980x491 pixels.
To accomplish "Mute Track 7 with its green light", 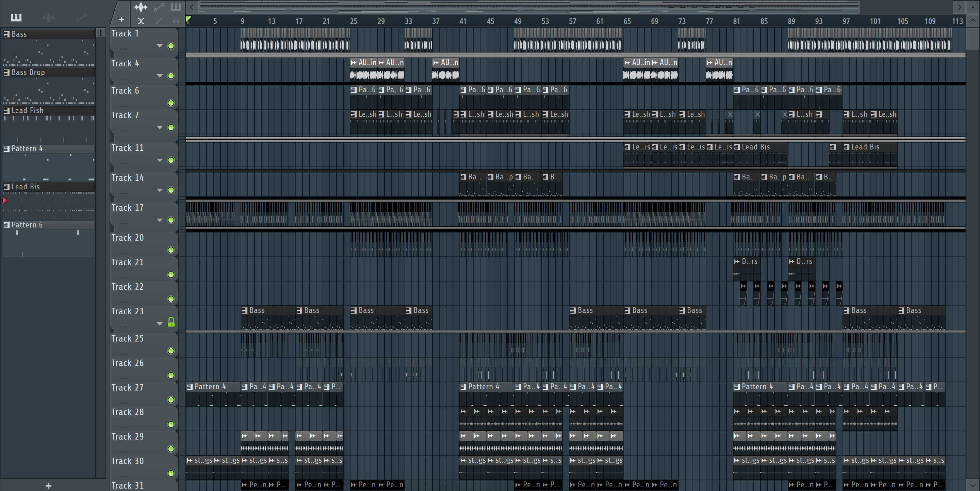I will pyautogui.click(x=171, y=127).
